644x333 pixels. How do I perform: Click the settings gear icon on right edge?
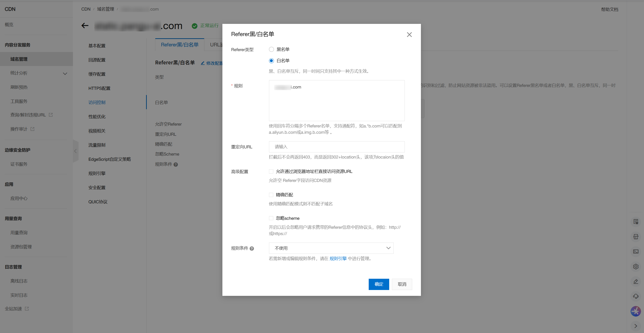tap(636, 267)
